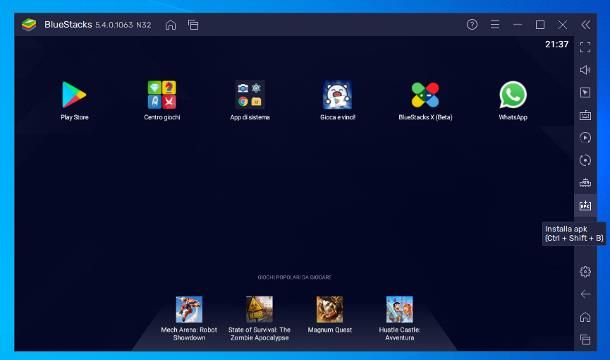This screenshot has width=610, height=360.
Task: Open the keyboard controls icon in sidebar
Action: click(x=585, y=115)
